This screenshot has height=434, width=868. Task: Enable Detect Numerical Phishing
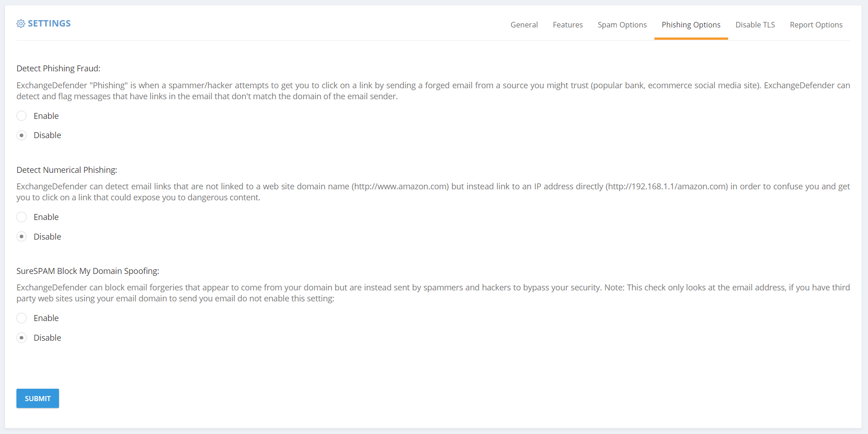tap(21, 217)
